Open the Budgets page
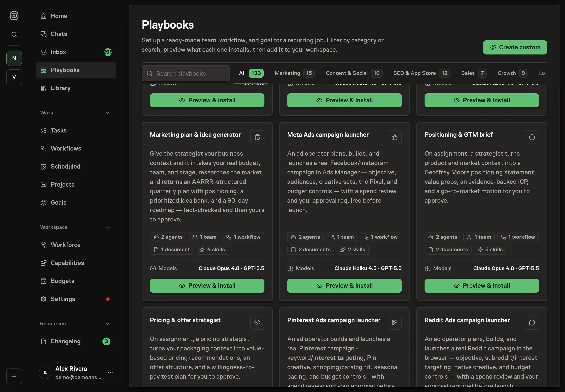This screenshot has height=392, width=565. pyautogui.click(x=76, y=281)
